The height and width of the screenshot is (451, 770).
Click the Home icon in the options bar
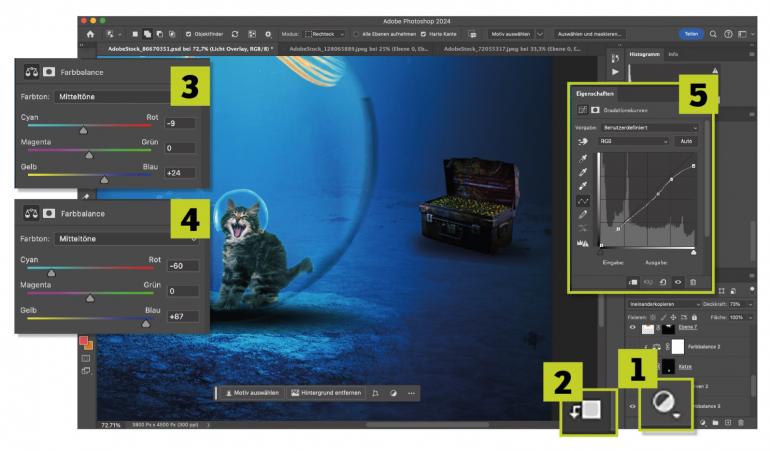click(90, 34)
